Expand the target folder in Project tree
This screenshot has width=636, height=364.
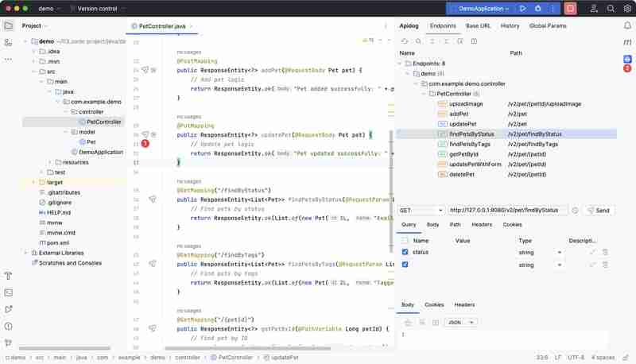click(33, 183)
